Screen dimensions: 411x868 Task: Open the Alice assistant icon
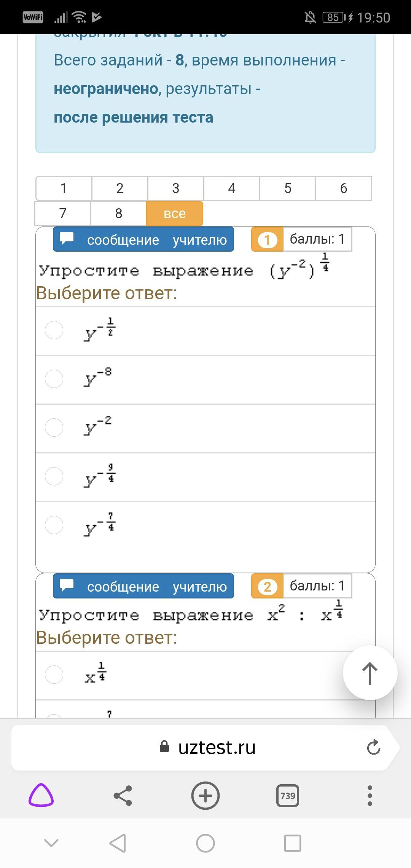click(41, 795)
